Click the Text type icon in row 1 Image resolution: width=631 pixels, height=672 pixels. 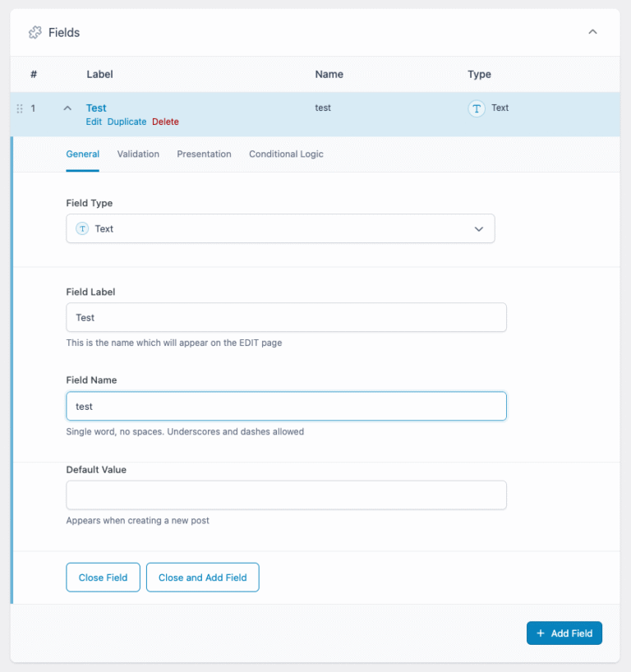click(477, 108)
